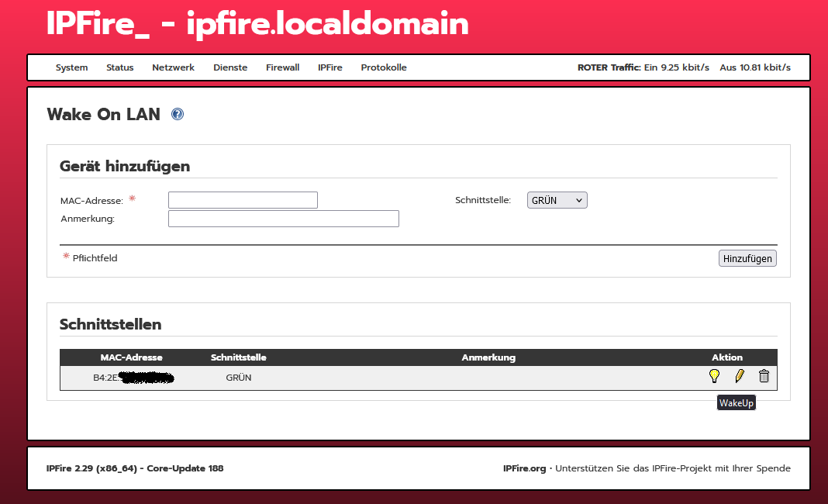Edit the B4:2E device entry with pencil icon
This screenshot has height=504, width=828.
coord(740,375)
